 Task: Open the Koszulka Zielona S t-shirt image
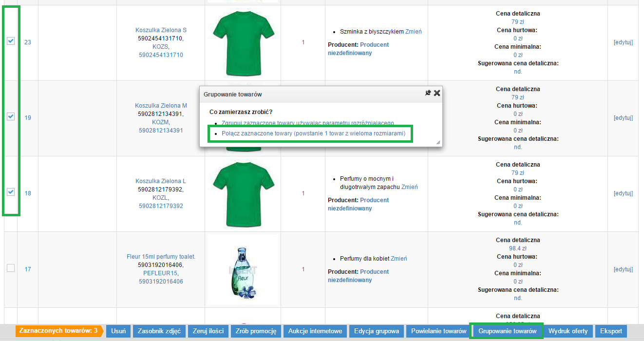[x=243, y=42]
